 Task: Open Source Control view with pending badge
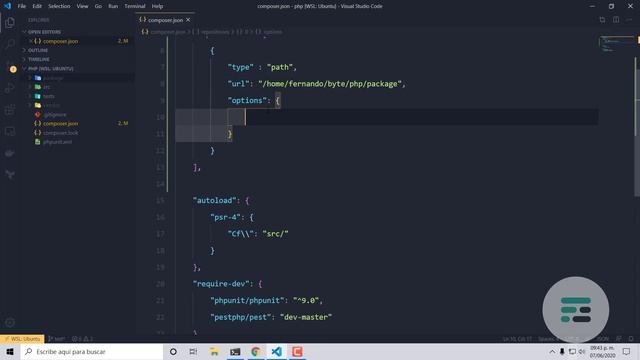10,66
